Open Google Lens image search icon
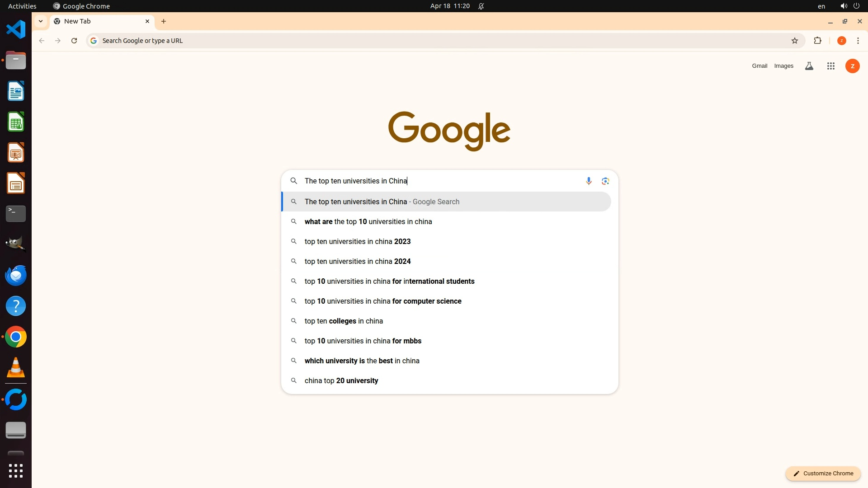Screen dimensions: 868x488 tap(605, 181)
